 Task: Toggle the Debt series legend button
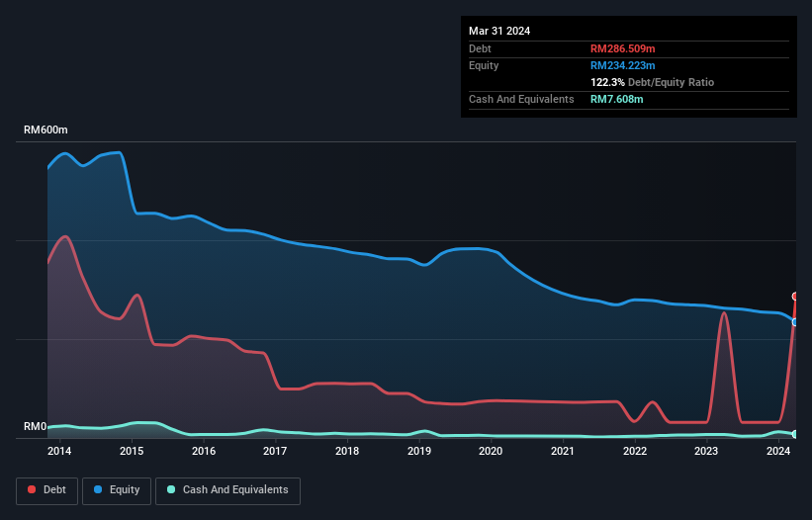pos(47,490)
